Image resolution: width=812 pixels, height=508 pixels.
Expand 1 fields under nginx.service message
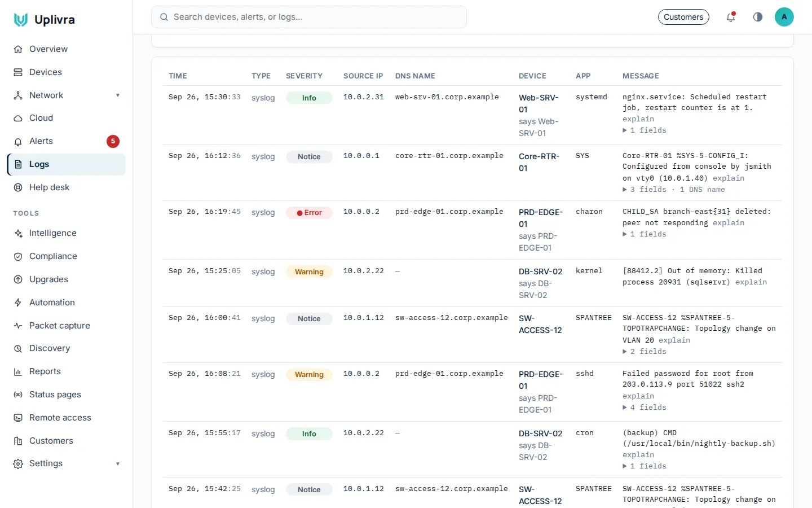point(645,130)
